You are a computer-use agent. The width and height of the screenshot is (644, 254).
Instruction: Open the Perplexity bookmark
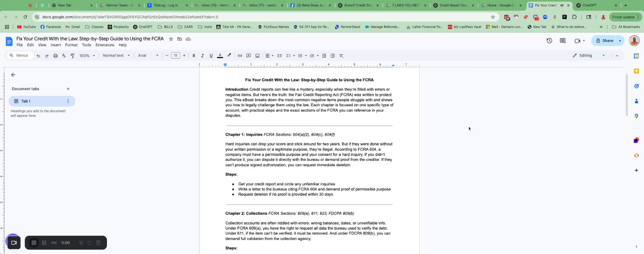(x=118, y=27)
